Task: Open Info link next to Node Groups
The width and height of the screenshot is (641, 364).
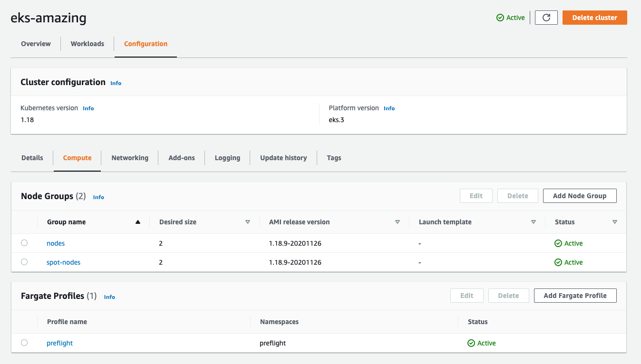Action: click(98, 197)
